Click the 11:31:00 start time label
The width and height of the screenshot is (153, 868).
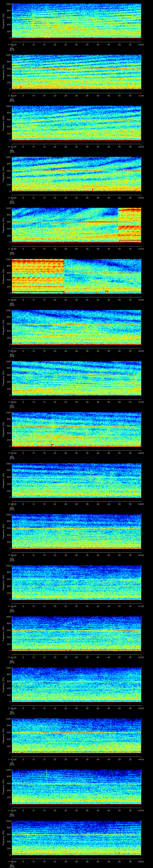(x=12, y=147)
